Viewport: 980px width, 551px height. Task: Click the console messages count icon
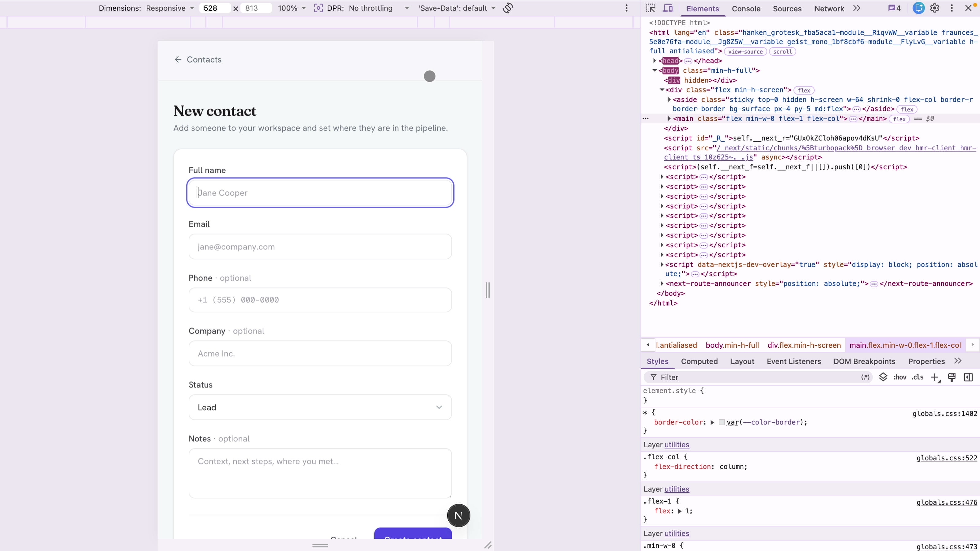(894, 8)
